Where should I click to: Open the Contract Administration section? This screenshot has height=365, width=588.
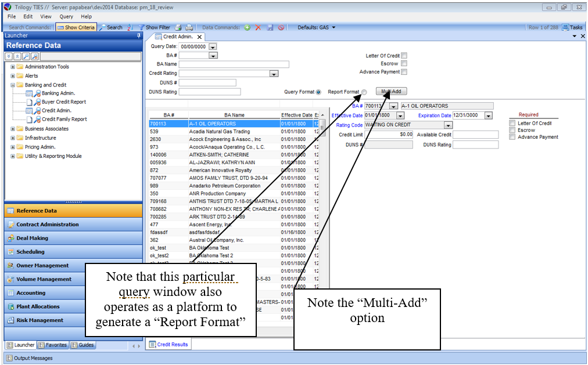tap(48, 225)
